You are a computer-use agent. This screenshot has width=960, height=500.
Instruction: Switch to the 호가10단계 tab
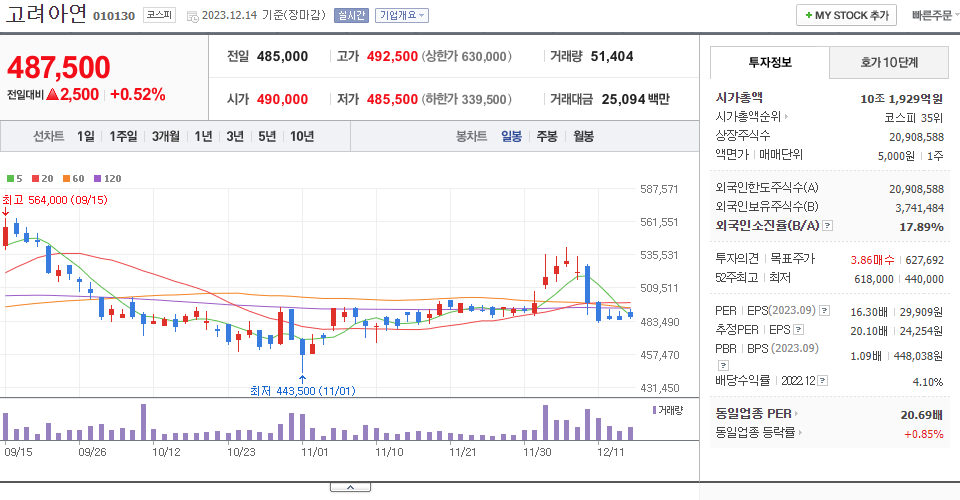pyautogui.click(x=889, y=62)
